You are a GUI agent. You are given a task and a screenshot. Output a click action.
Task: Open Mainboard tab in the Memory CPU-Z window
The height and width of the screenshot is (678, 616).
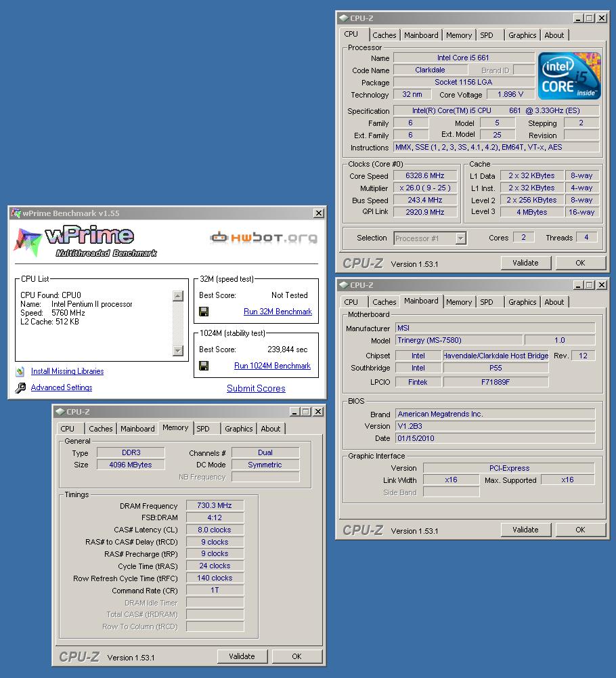pos(137,429)
